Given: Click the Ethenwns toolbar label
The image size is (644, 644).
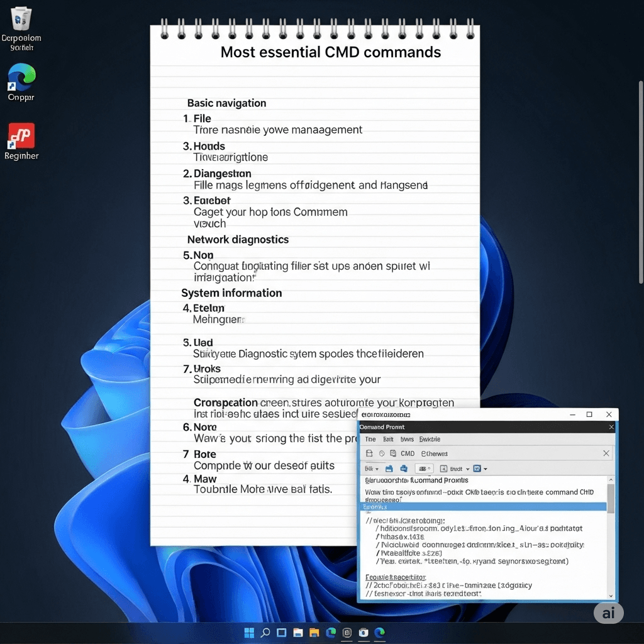Looking at the screenshot, I should point(434,453).
